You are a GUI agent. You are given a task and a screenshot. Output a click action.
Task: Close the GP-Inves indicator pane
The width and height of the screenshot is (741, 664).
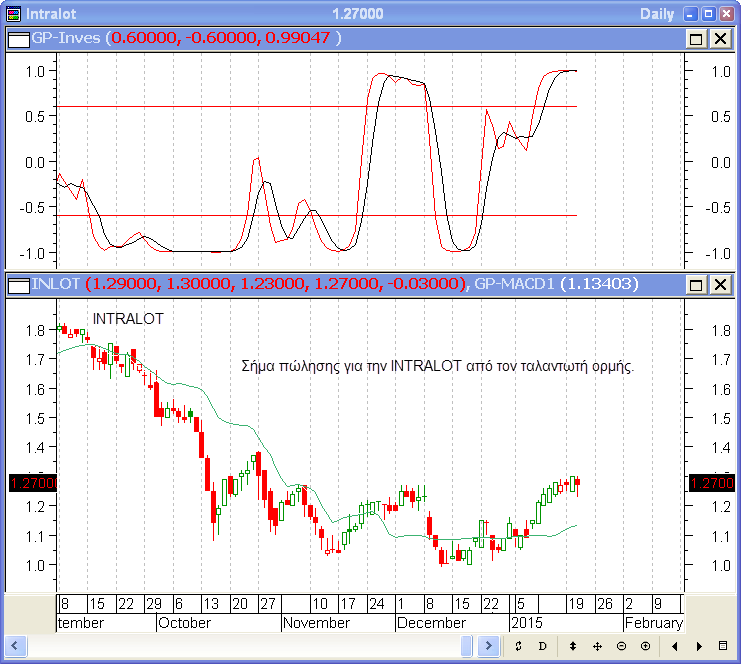click(720, 39)
